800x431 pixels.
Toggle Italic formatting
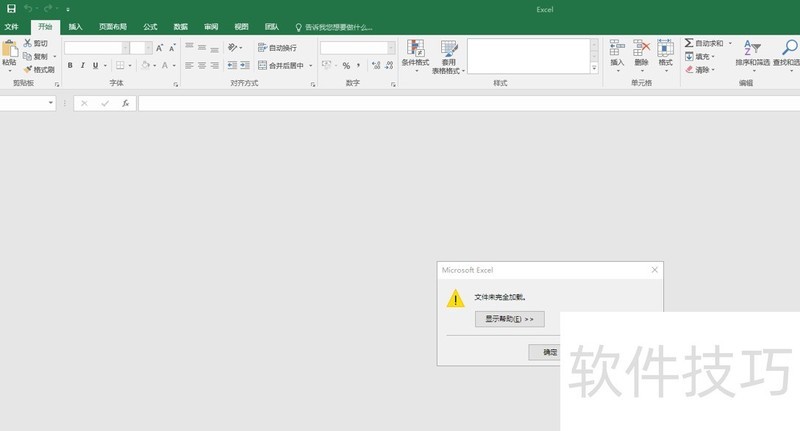83,66
